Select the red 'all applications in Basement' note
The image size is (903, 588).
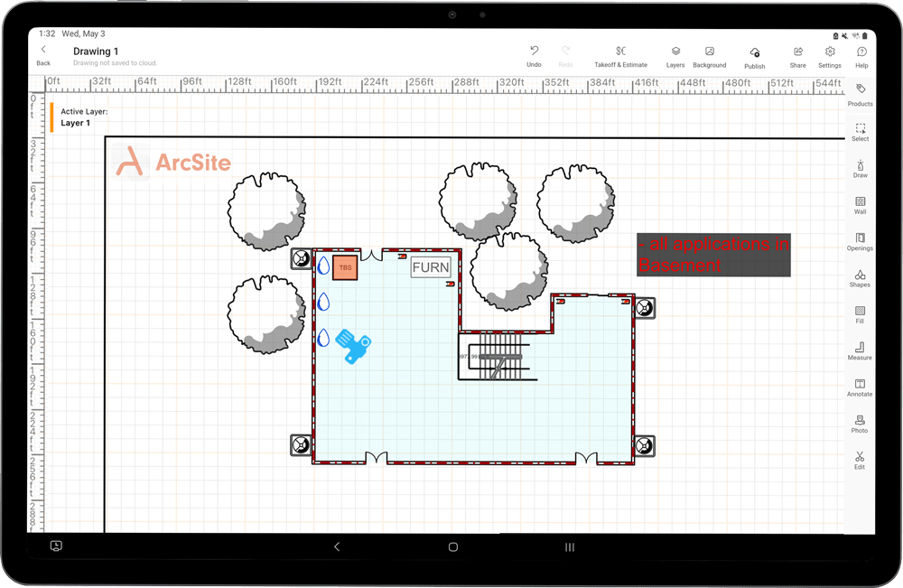713,255
